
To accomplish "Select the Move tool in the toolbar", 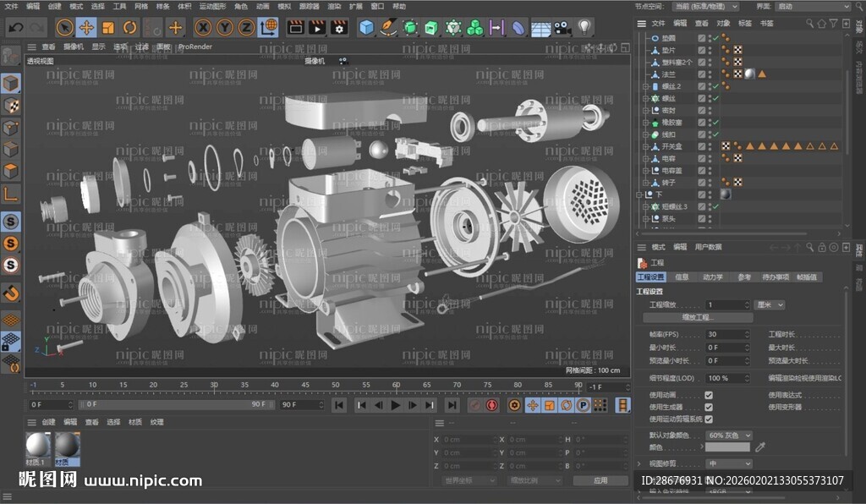I will click(x=86, y=27).
